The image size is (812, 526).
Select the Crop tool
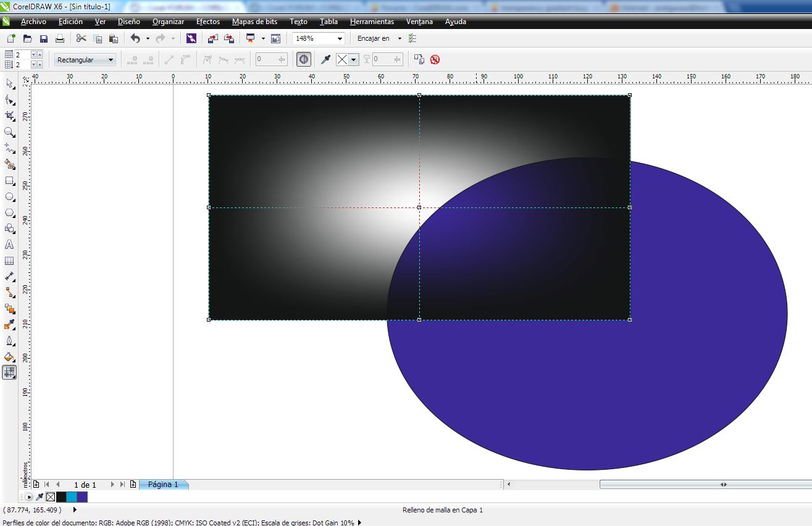point(9,115)
